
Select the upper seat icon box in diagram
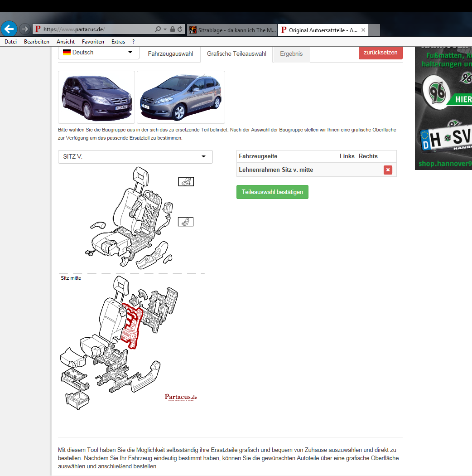click(x=186, y=182)
